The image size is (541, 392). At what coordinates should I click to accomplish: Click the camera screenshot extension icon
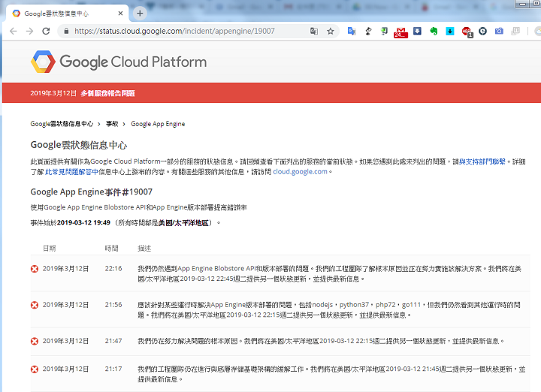pyautogui.click(x=499, y=32)
